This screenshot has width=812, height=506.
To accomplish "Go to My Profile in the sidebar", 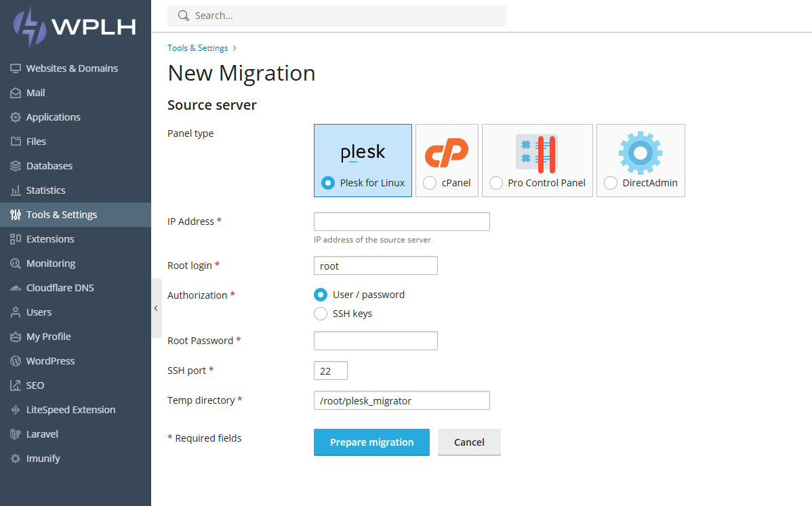I will pos(76,336).
